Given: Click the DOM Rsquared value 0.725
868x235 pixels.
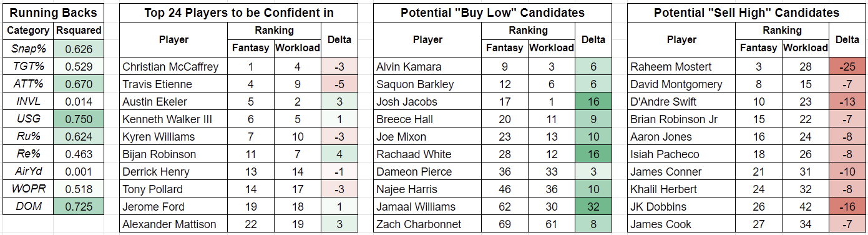Looking at the screenshot, I should 79,206.
